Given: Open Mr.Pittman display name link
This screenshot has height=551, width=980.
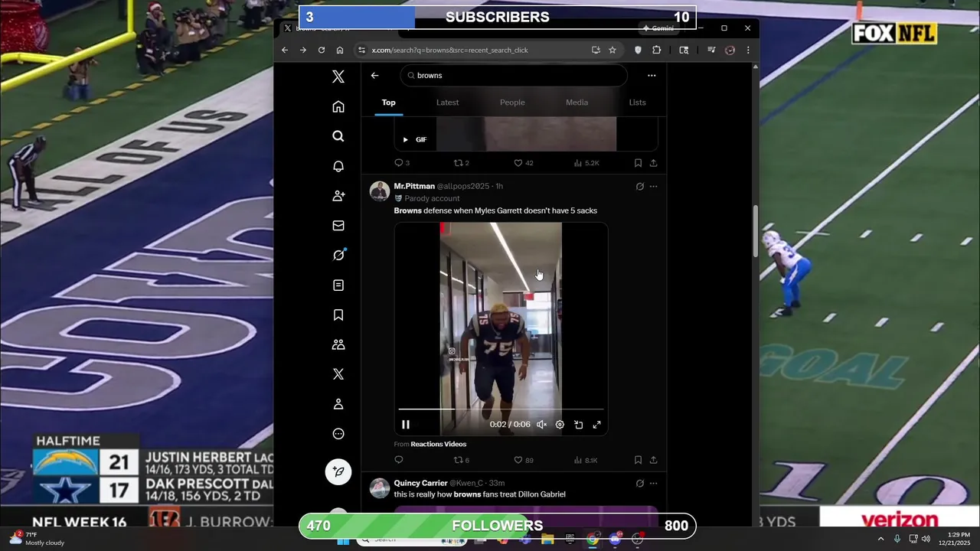Looking at the screenshot, I should (x=414, y=186).
